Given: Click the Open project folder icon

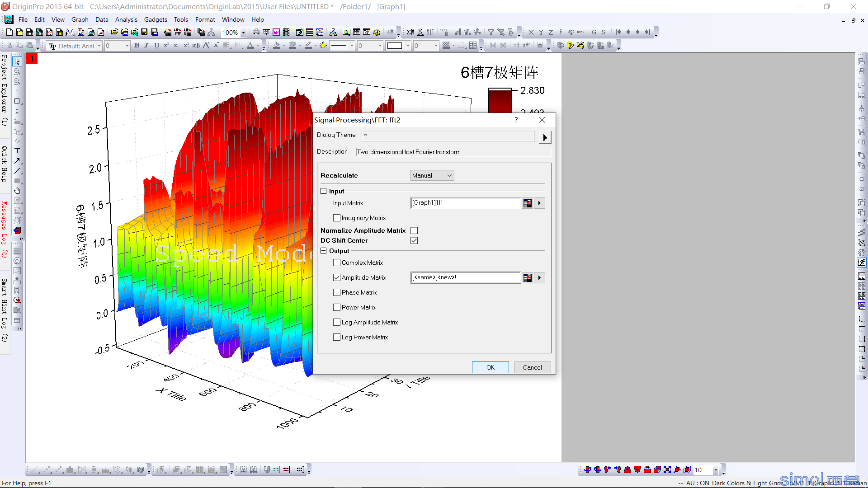Looking at the screenshot, I should point(114,32).
